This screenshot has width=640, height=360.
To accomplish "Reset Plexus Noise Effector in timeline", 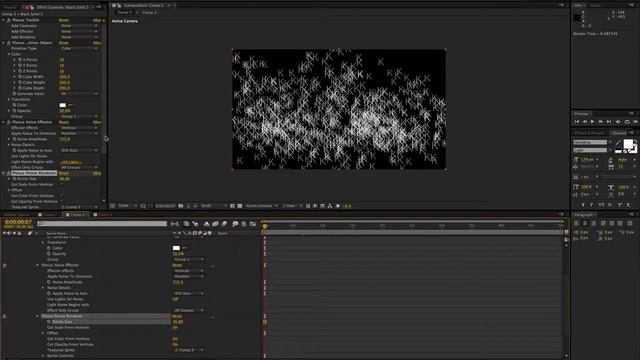I will coord(177,265).
